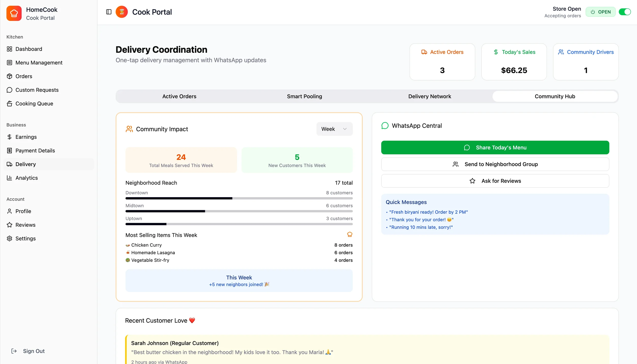This screenshot has height=364, width=637.
Task: Click the Active Orders stat card
Action: [x=442, y=62]
